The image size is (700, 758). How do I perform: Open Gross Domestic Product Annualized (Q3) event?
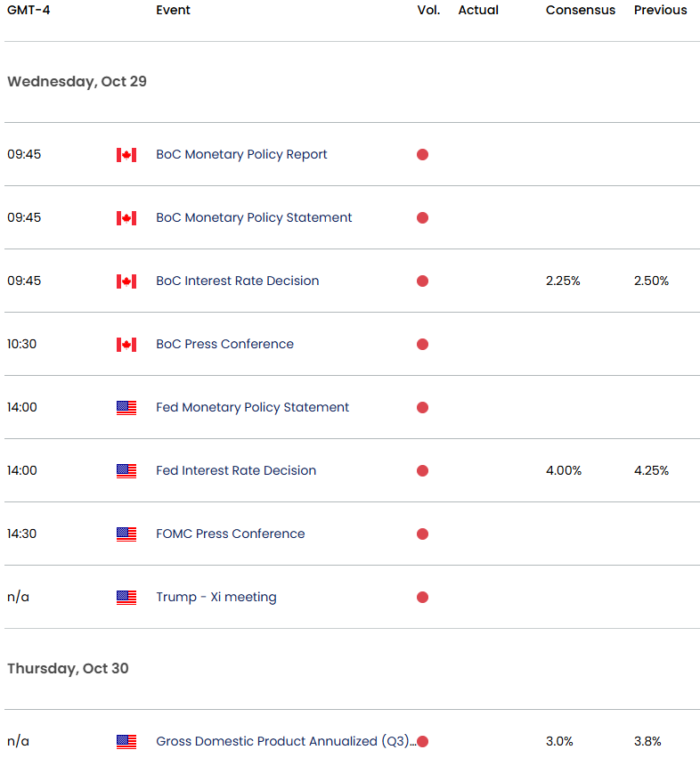point(283,742)
